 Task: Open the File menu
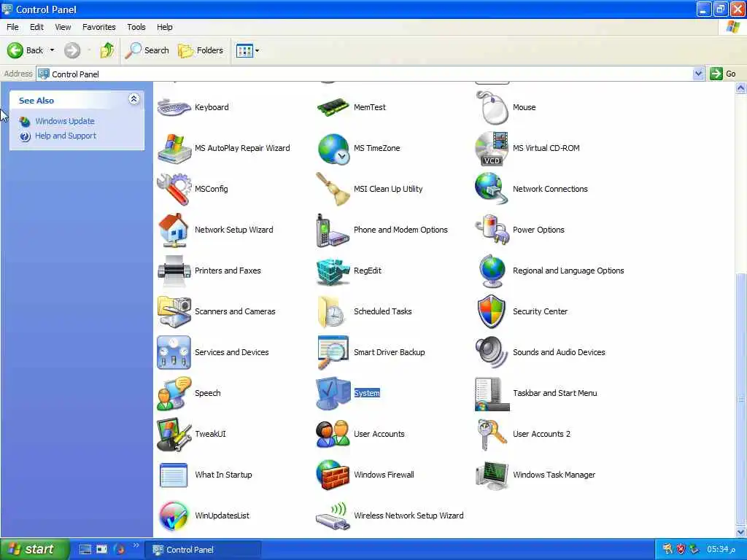pos(13,27)
